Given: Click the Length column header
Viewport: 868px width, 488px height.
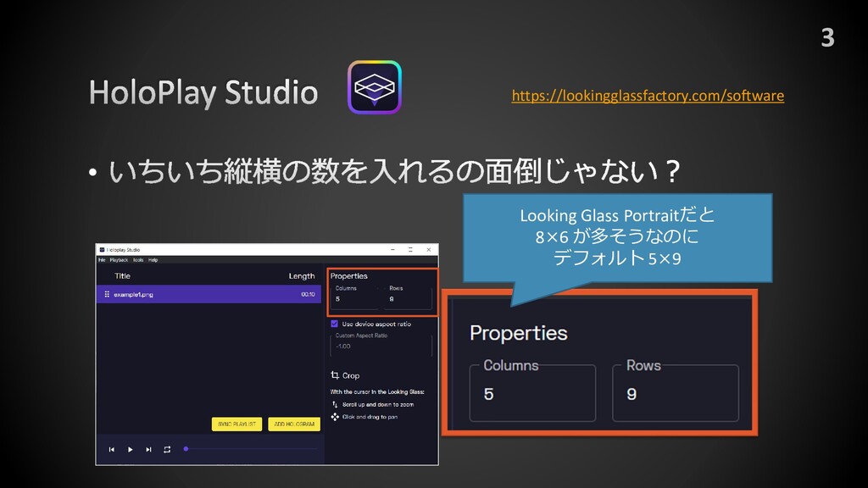Looking at the screenshot, I should [x=302, y=275].
